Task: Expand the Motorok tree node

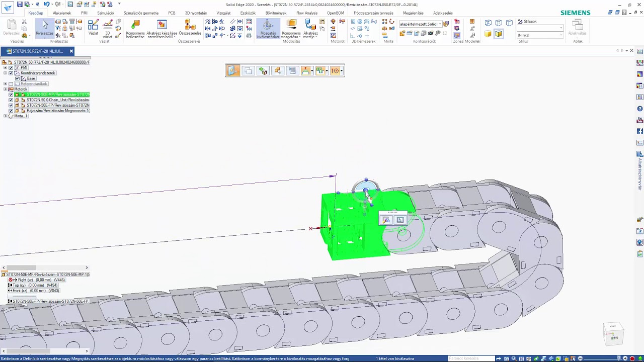Action: point(5,89)
